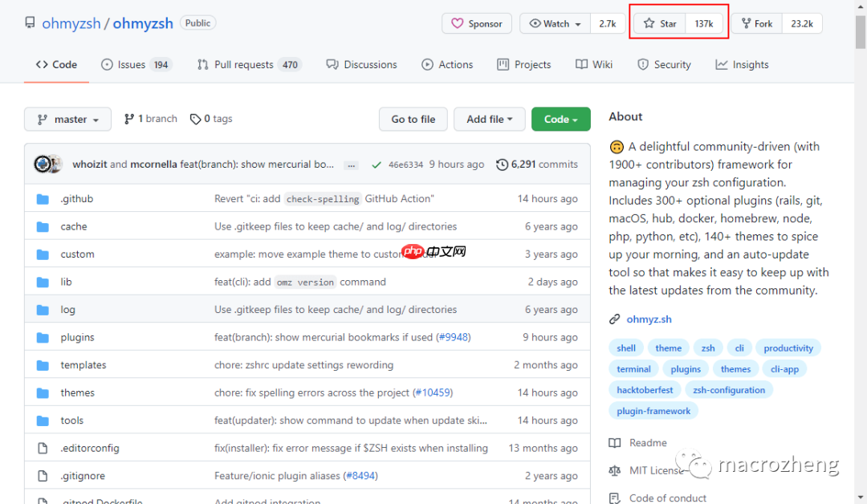Star the ohmyzsh repository
This screenshot has width=867, height=504.
(x=660, y=24)
